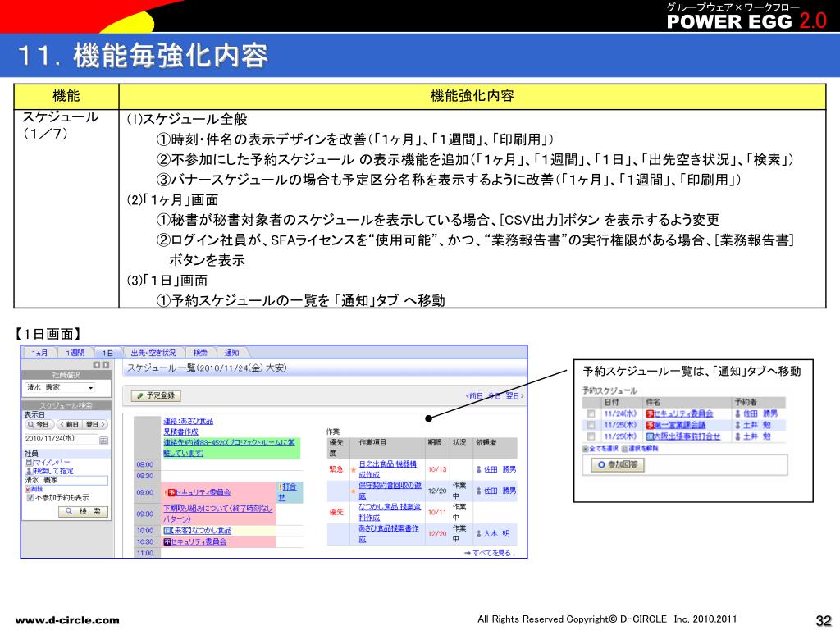Open the 見積書作成 schedule link
This screenshot has height=630, width=840.
180,431
